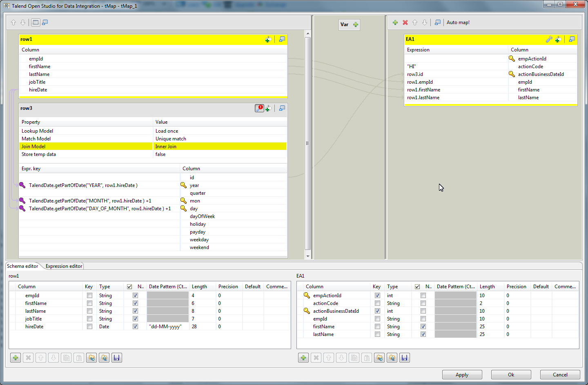Select MONTH getPartOfDate key expression
Screen dimensions: 588x385
click(x=99, y=201)
